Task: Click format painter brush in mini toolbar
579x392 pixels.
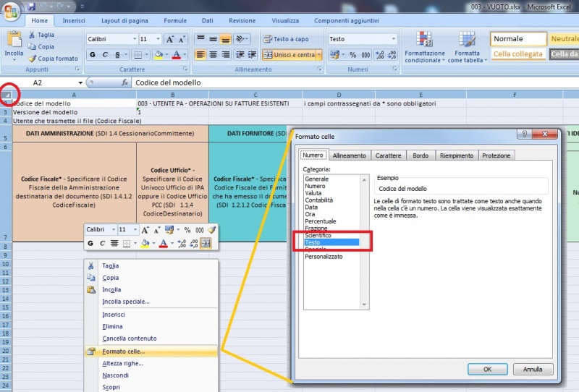Action: coord(211,229)
